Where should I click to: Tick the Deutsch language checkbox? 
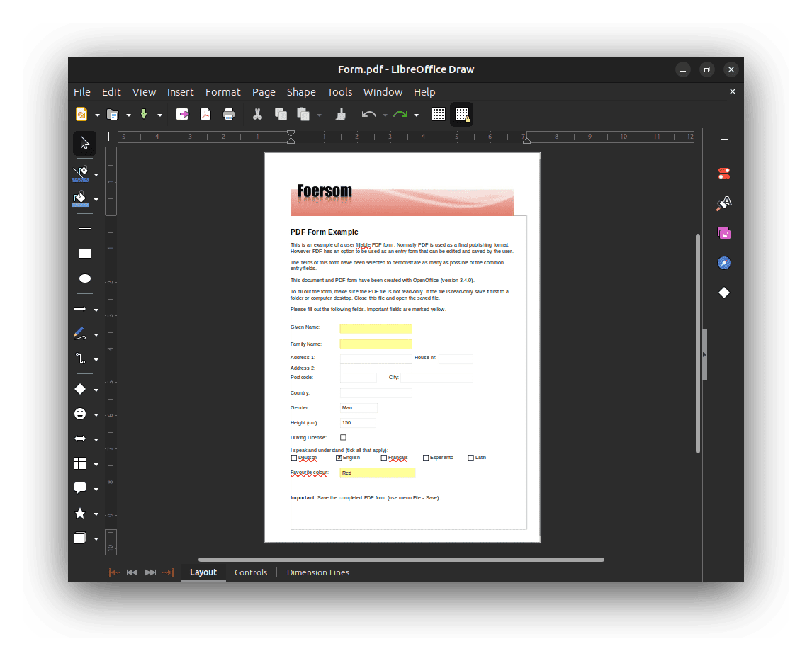[293, 458]
